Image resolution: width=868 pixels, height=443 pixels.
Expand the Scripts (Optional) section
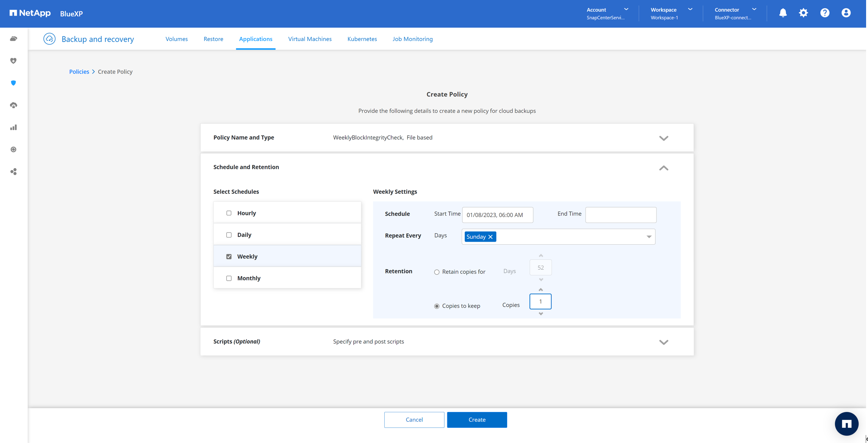663,342
